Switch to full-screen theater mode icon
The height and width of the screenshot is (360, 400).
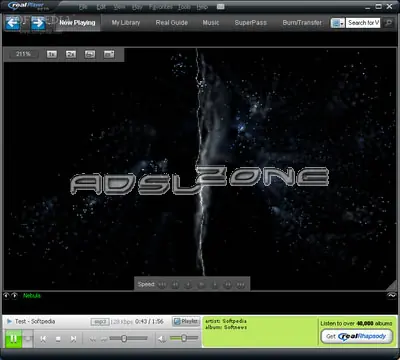109,54
